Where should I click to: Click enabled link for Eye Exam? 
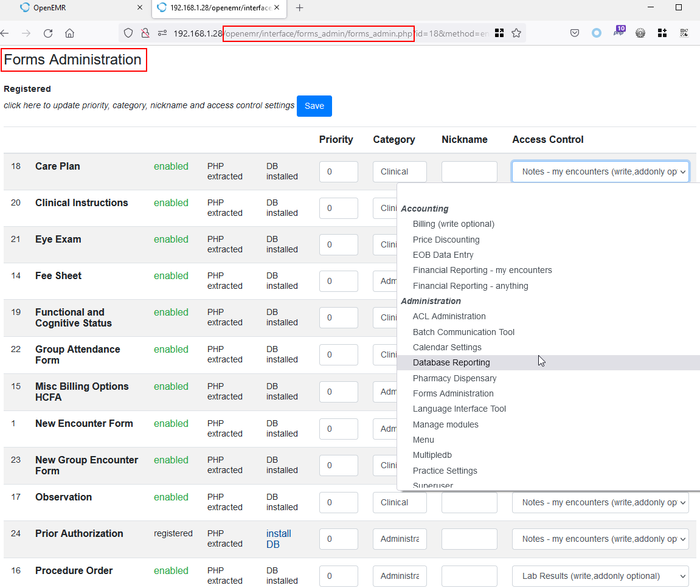[171, 240]
